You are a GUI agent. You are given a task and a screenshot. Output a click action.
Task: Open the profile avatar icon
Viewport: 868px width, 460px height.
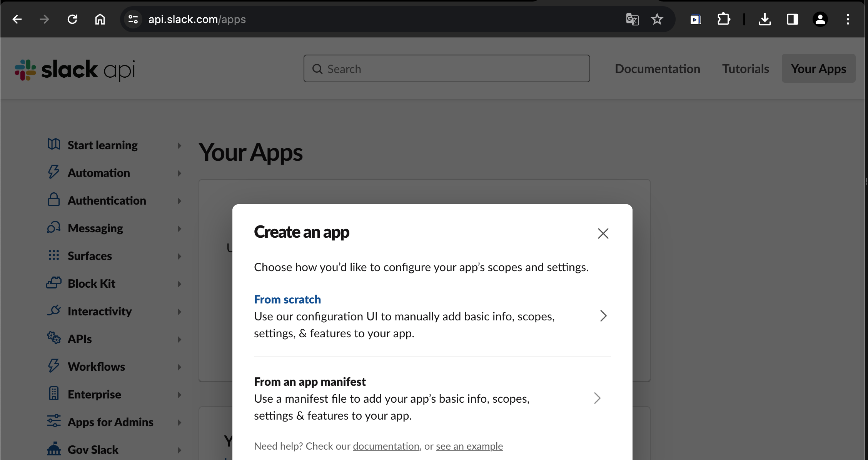click(820, 19)
